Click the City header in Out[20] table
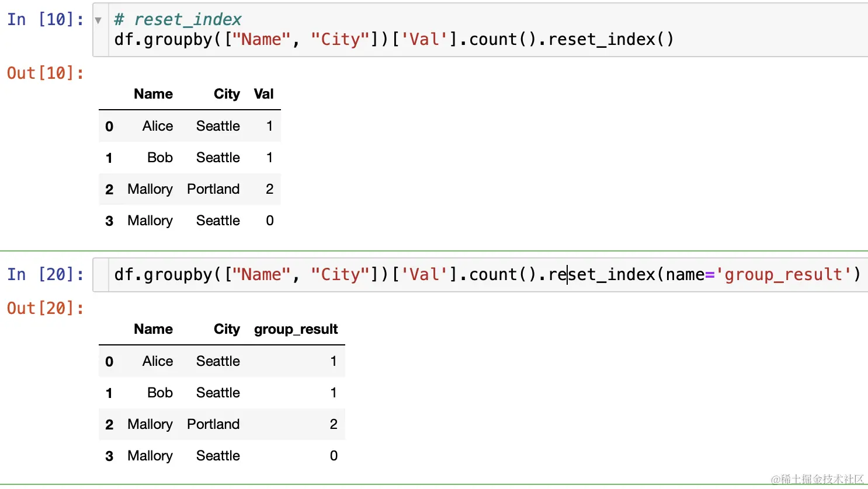Image resolution: width=868 pixels, height=489 pixels. coord(227,329)
